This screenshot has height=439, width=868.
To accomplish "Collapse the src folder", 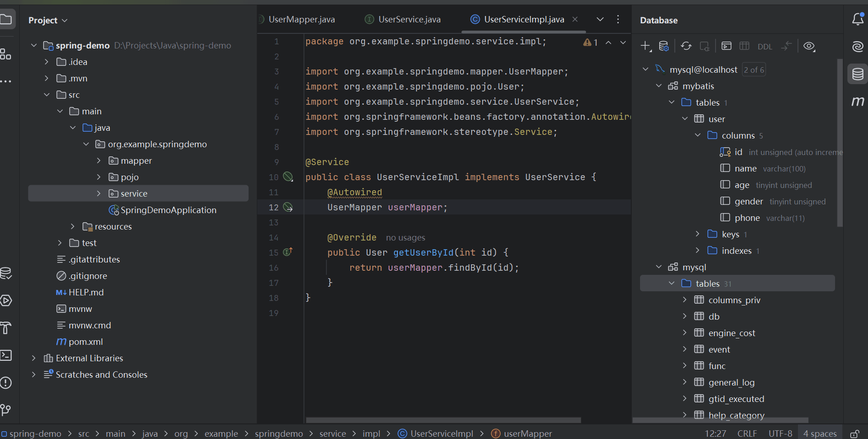I will 46,95.
